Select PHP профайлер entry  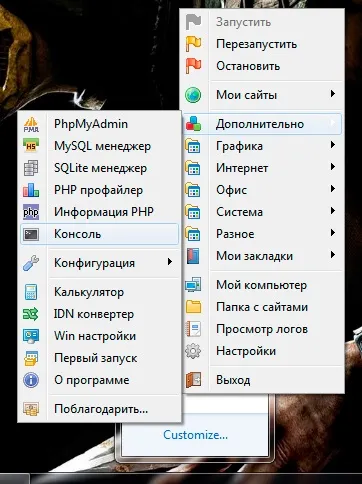[100, 190]
